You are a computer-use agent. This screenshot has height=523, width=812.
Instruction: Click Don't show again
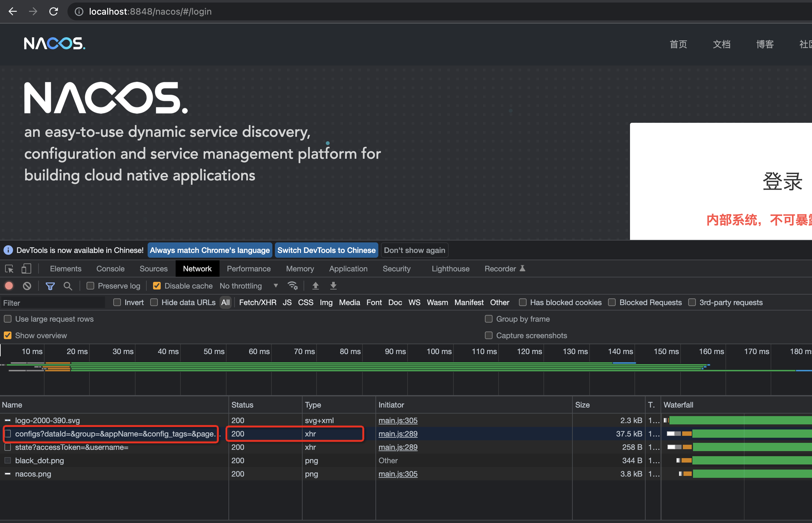(x=414, y=250)
